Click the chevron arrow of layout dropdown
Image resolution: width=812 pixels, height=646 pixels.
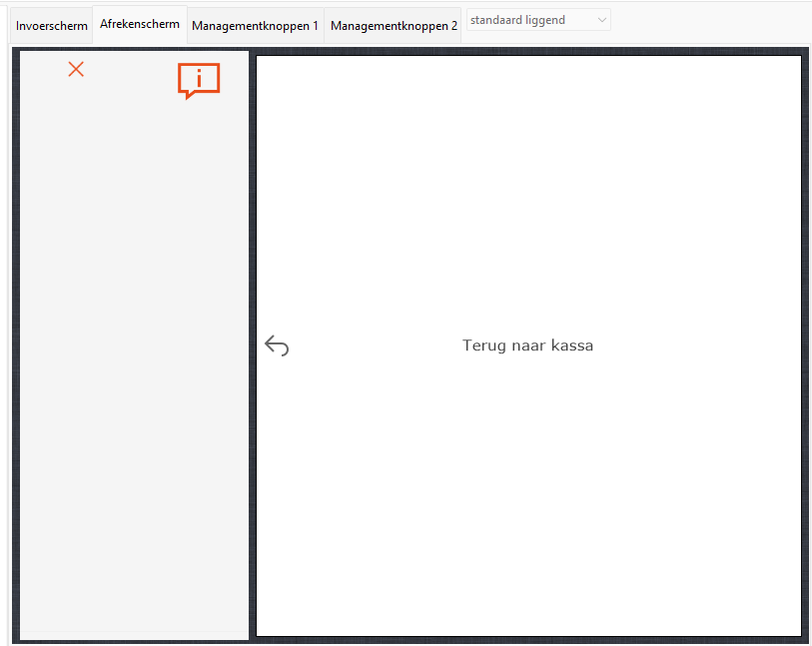600,20
